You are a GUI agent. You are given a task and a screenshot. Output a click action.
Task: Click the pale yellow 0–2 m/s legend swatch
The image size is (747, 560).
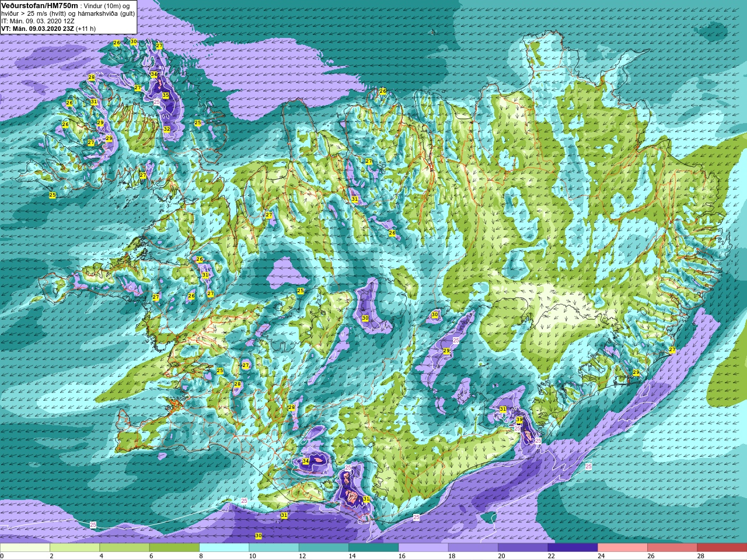click(25, 548)
